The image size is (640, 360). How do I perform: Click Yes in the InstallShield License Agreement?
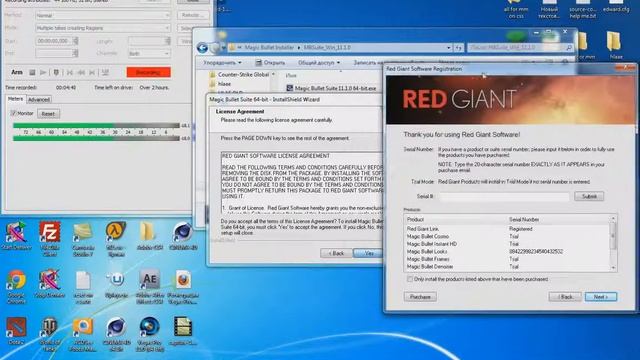coord(368,253)
